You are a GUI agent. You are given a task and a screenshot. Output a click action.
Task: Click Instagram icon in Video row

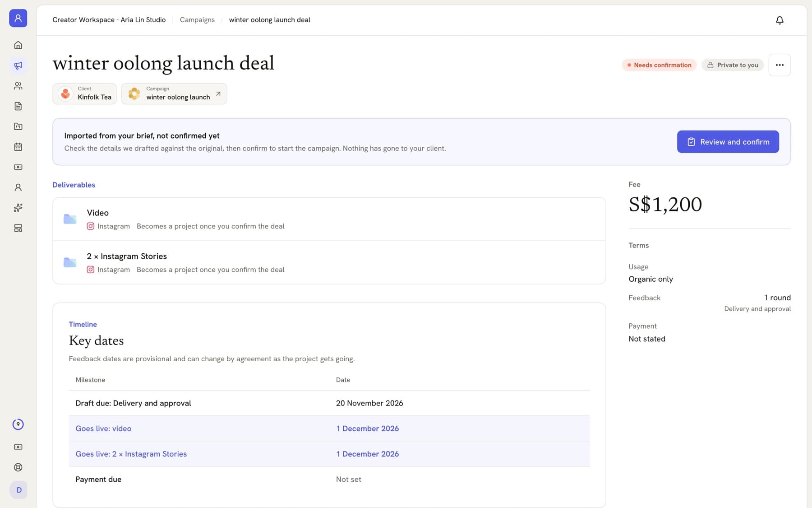[x=91, y=226]
